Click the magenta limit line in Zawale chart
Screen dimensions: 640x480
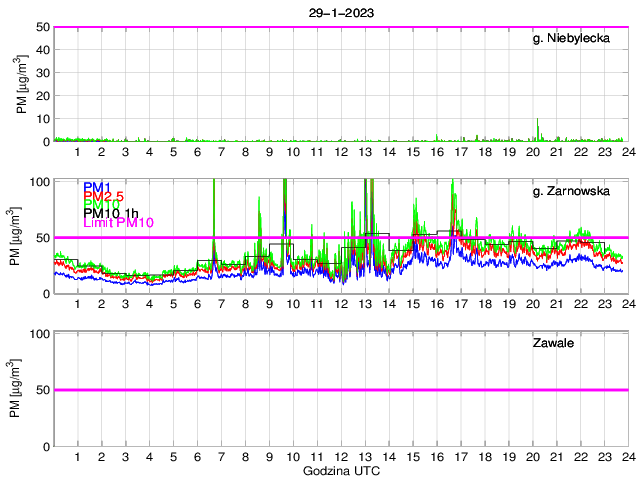[340, 389]
